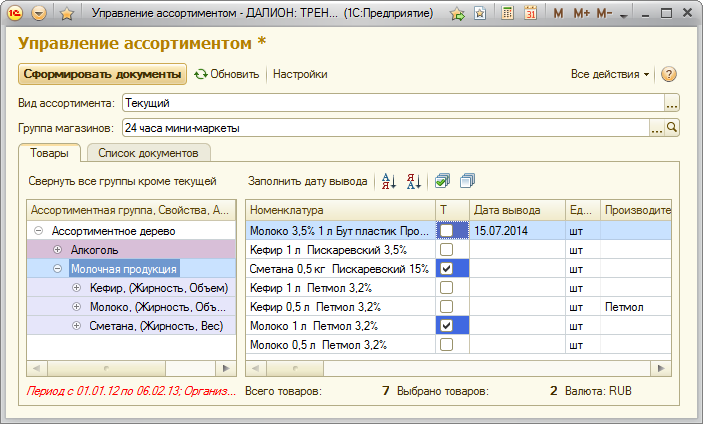Click Свернуть все группы кроме текущей
Screen dimensions: 703x424
tap(122, 181)
